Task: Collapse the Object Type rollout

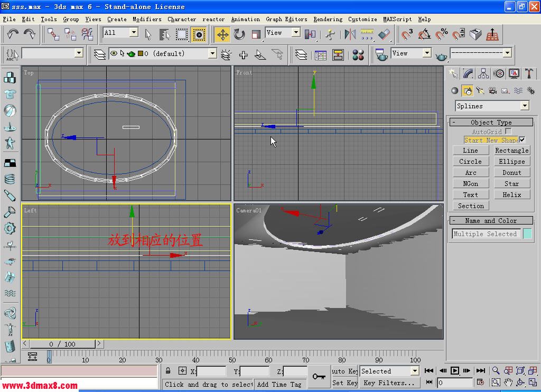Action: pyautogui.click(x=491, y=122)
